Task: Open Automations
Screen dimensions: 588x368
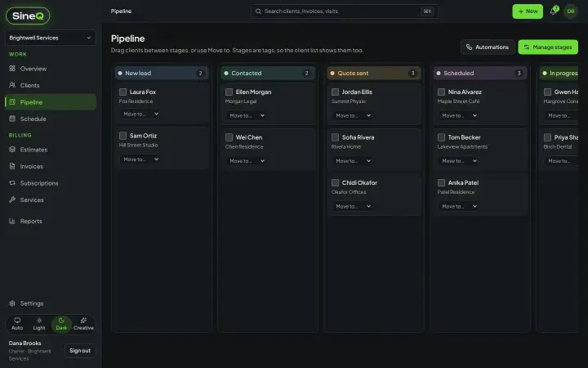Action: click(488, 47)
